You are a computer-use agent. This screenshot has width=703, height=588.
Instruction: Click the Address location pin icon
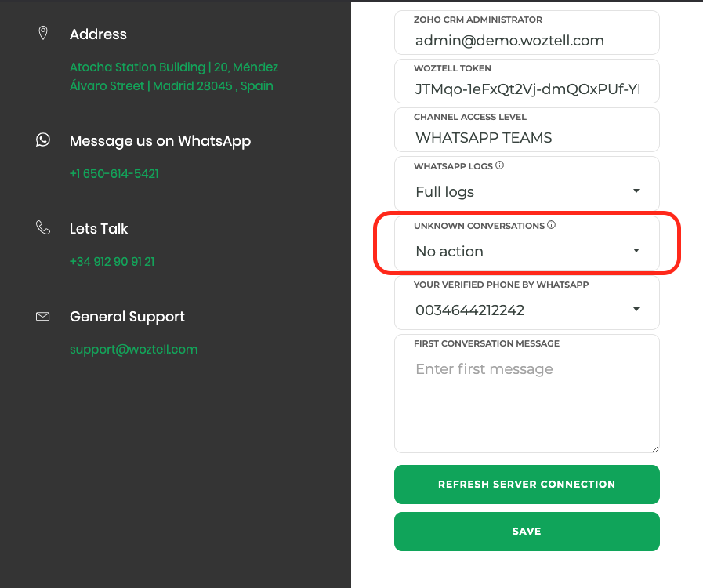tap(43, 33)
